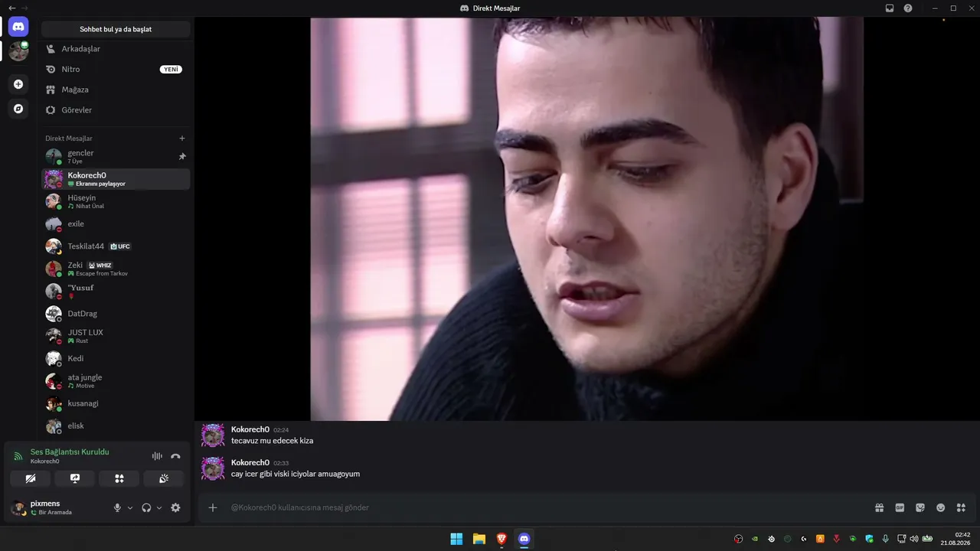Screen dimensions: 980x551
Task: Open the emoji picker
Action: click(941, 507)
